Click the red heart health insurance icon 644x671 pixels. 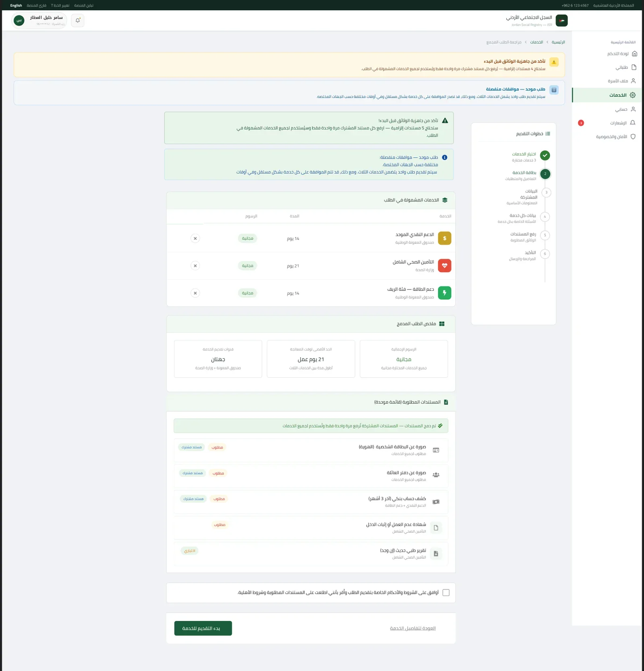[445, 266]
